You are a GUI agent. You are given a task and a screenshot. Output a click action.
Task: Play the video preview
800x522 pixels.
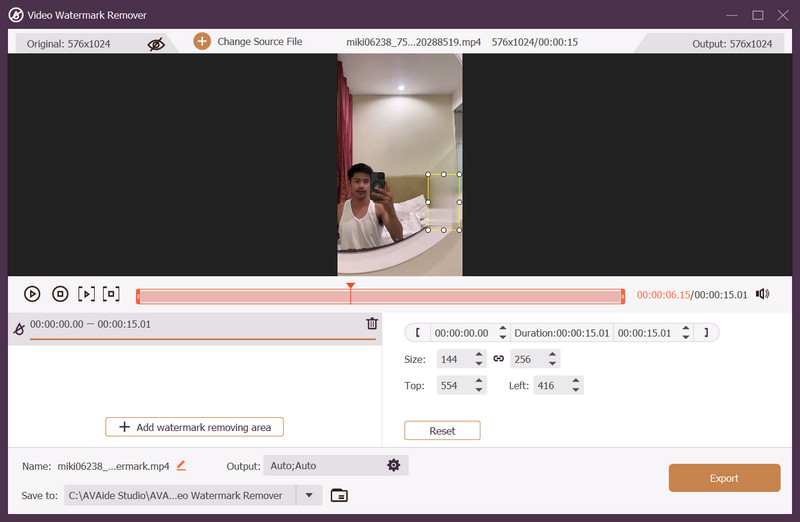click(32, 294)
